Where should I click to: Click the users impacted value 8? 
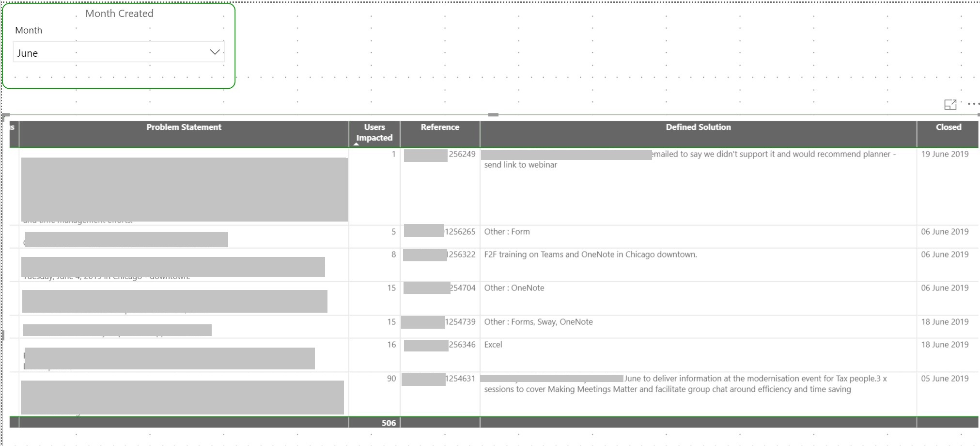pyautogui.click(x=393, y=255)
